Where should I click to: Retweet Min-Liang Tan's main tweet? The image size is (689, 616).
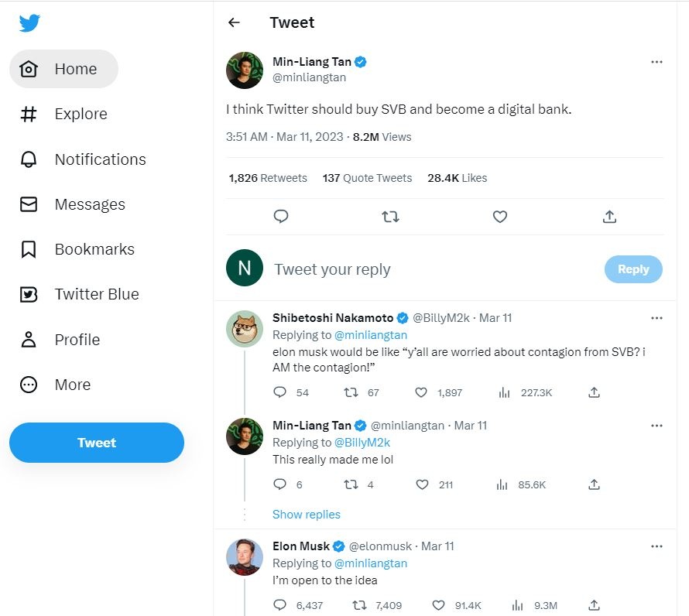click(x=390, y=217)
